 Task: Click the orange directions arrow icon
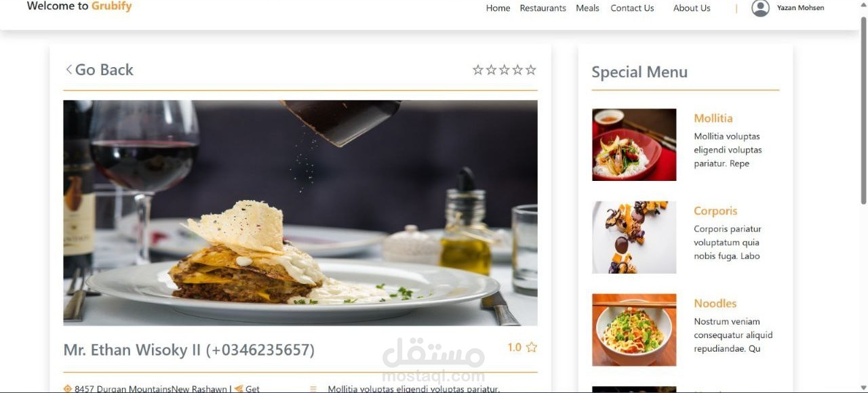[239, 389]
